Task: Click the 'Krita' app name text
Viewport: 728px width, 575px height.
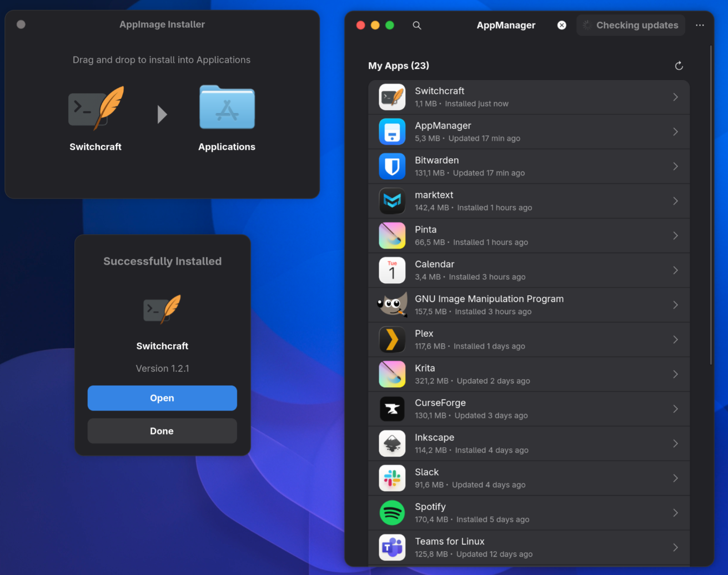Action: coord(425,369)
